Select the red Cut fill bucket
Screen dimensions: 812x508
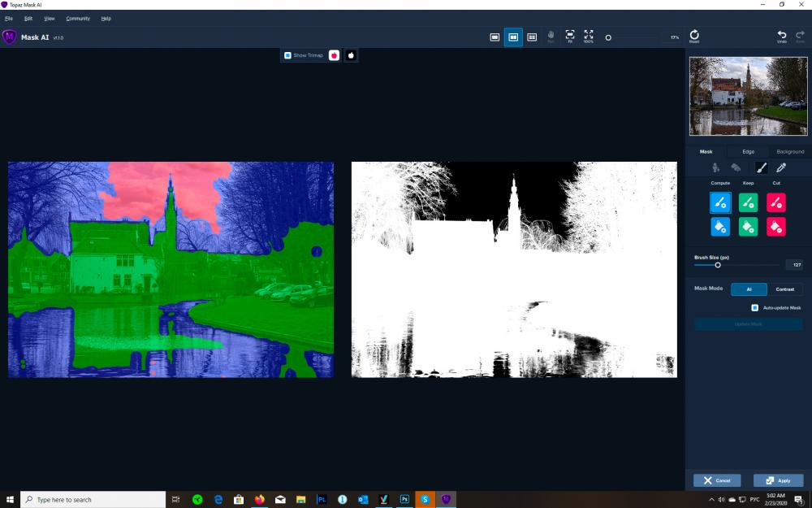[x=775, y=227]
